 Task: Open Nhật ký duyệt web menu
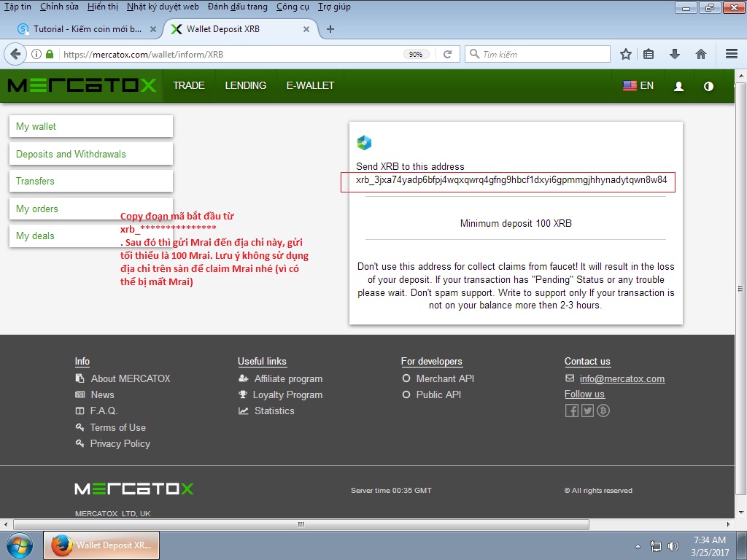pos(163,7)
